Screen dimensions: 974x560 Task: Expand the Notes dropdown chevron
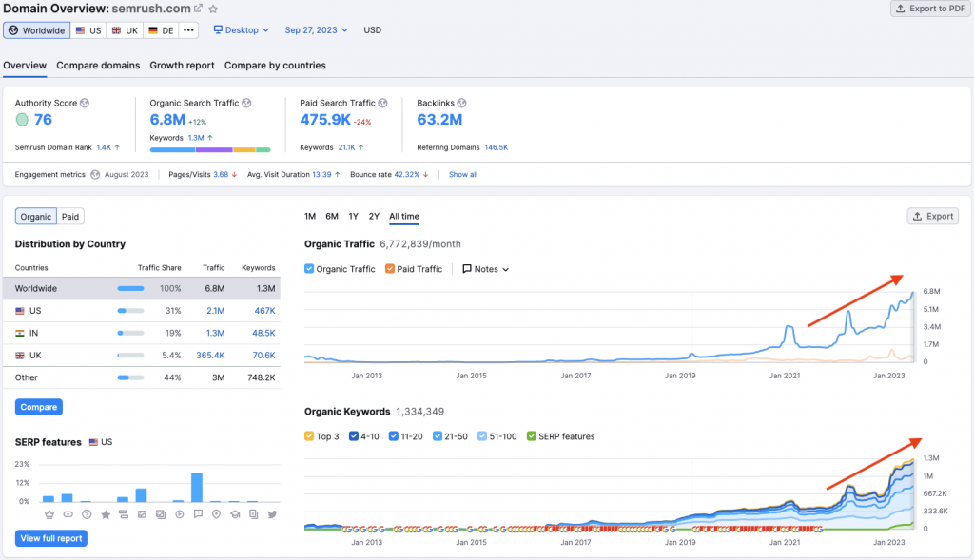[506, 269]
